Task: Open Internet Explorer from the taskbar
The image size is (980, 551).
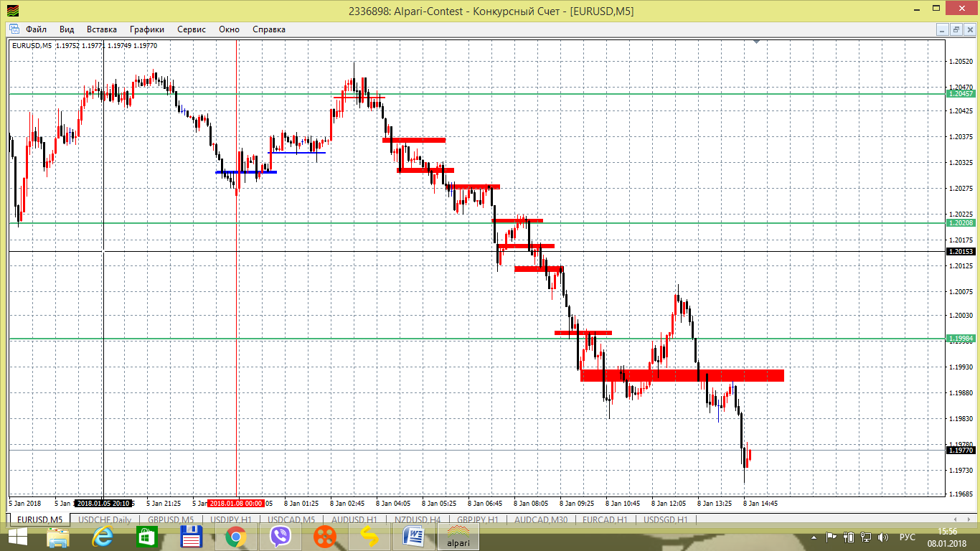Action: [103, 537]
